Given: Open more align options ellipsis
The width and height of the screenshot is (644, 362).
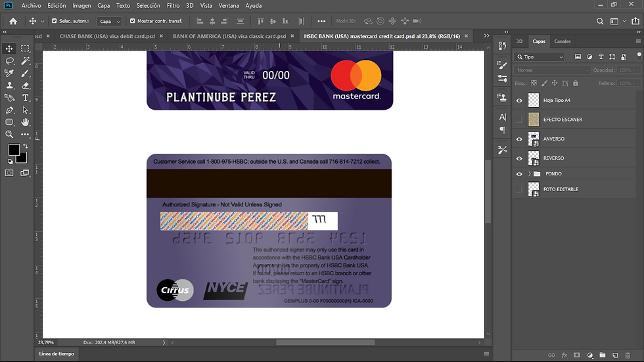Looking at the screenshot, I should pyautogui.click(x=321, y=21).
